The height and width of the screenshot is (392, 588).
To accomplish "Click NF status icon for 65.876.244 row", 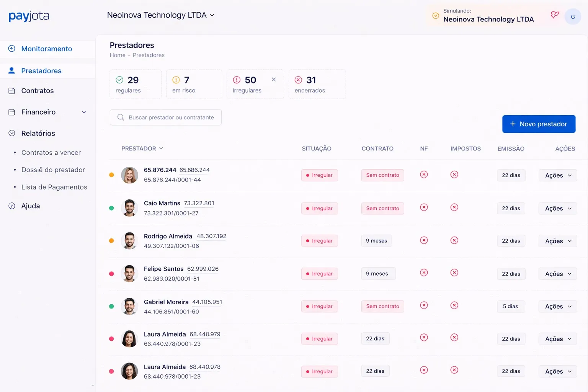I will click(x=424, y=175).
